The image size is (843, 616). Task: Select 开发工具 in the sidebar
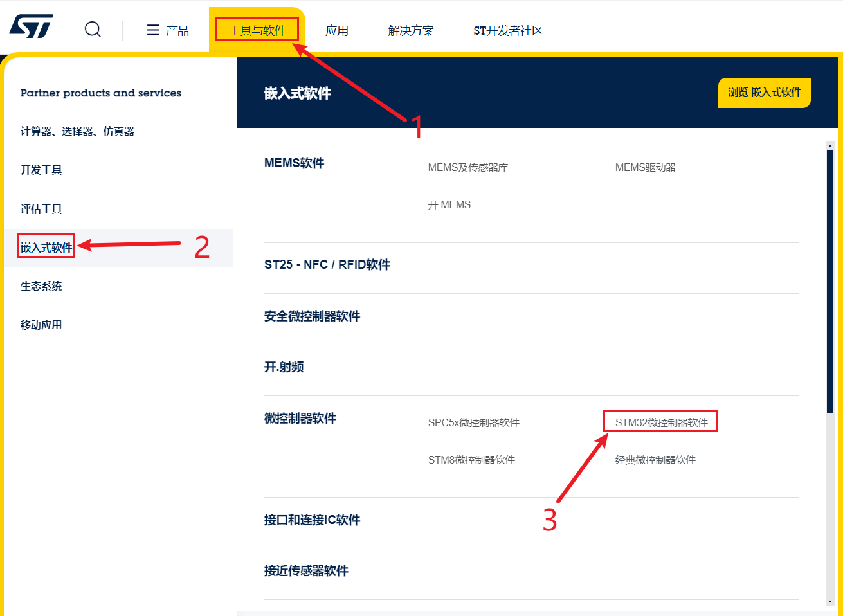(x=41, y=170)
